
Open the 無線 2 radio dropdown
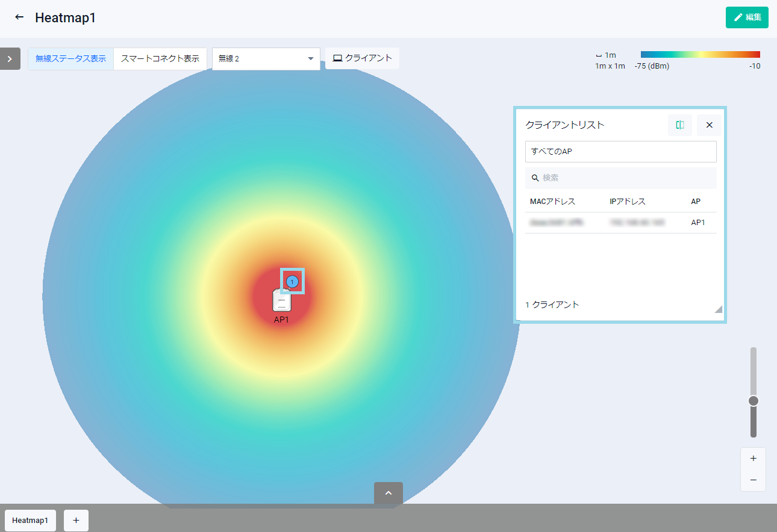(266, 59)
